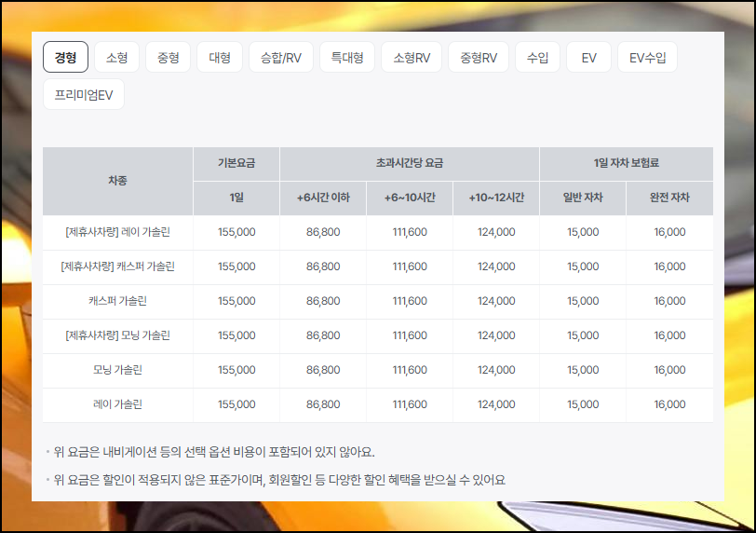Click the 차종 column header

point(117,181)
